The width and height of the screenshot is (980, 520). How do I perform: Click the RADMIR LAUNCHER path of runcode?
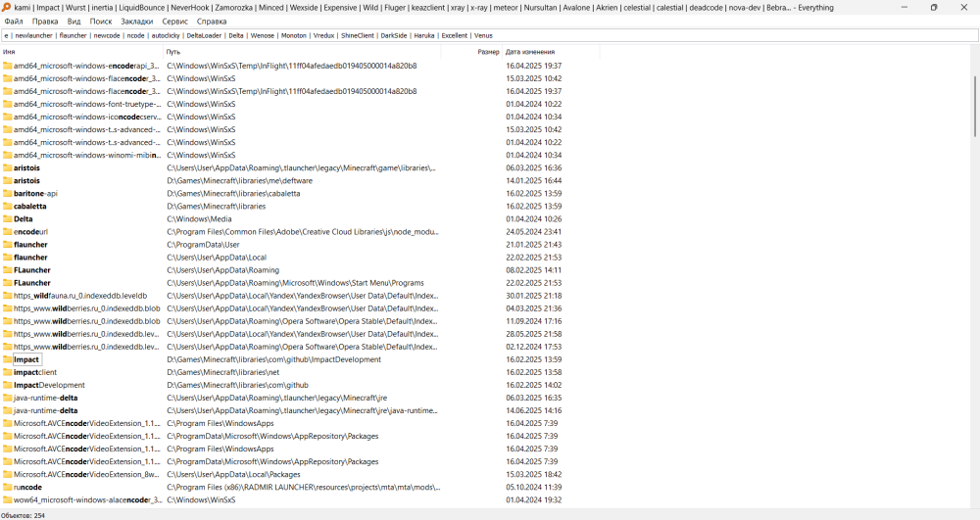click(303, 487)
